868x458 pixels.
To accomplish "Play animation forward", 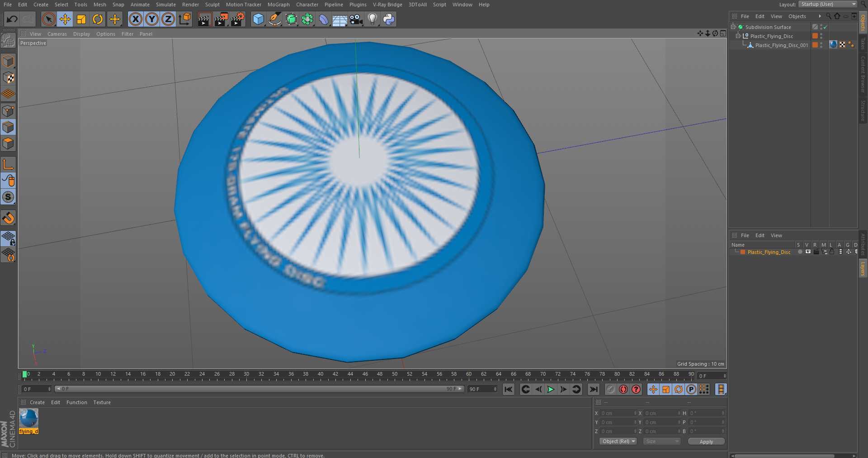I will click(x=551, y=389).
